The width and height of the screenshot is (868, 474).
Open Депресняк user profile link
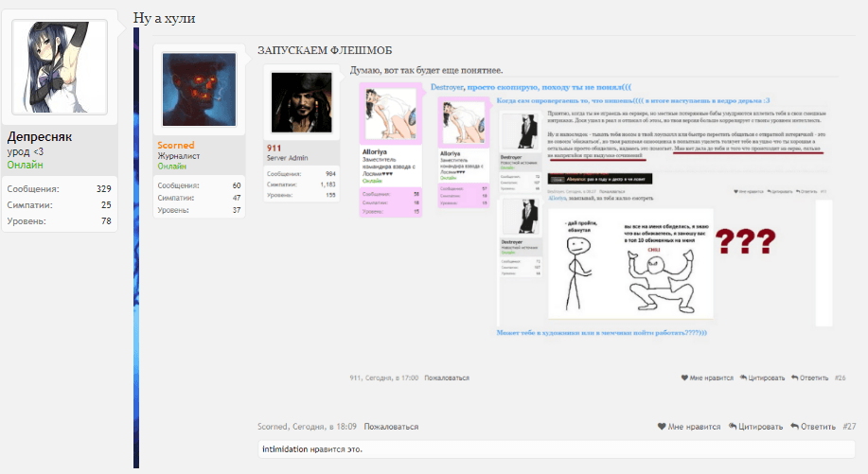[x=40, y=136]
